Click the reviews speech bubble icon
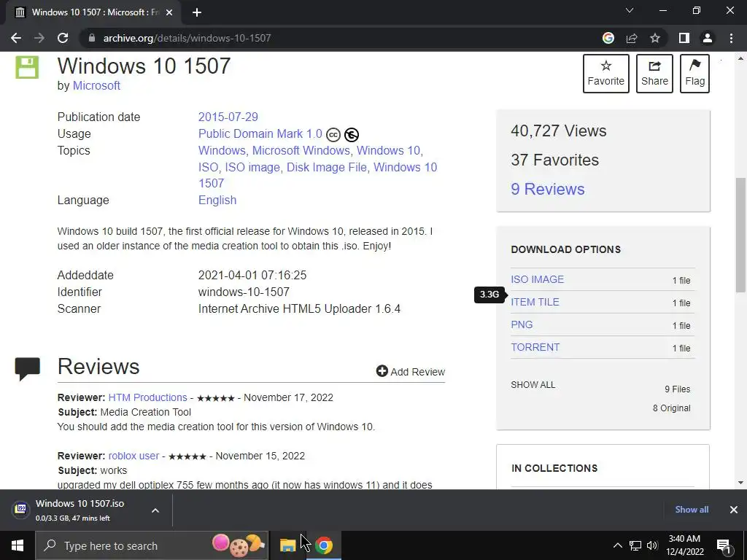 (x=27, y=368)
